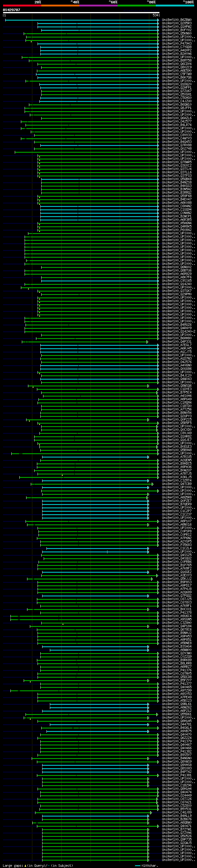This screenshot has width=197, height=868.
Task: Select label UniRef100_C4WTV3
Action: click(x=177, y=139)
